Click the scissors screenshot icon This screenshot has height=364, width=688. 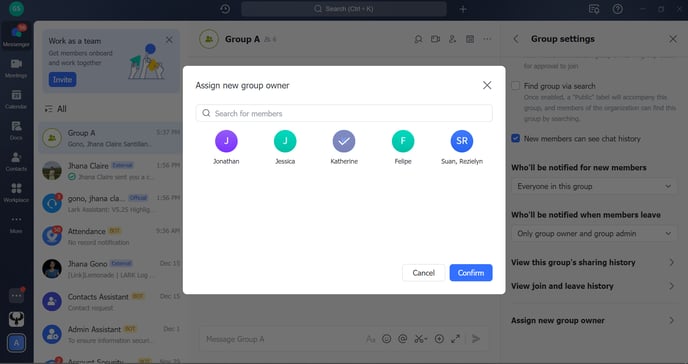[420, 339]
